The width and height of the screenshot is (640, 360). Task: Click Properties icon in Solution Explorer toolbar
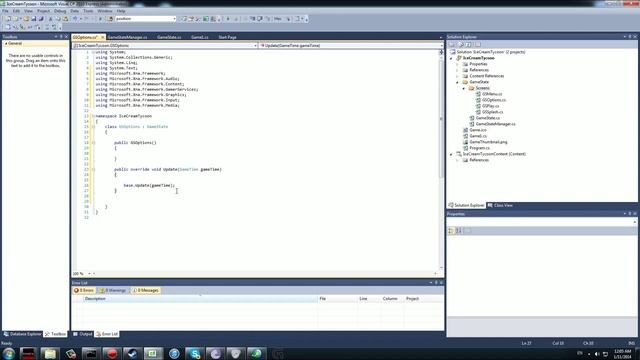pos(452,44)
